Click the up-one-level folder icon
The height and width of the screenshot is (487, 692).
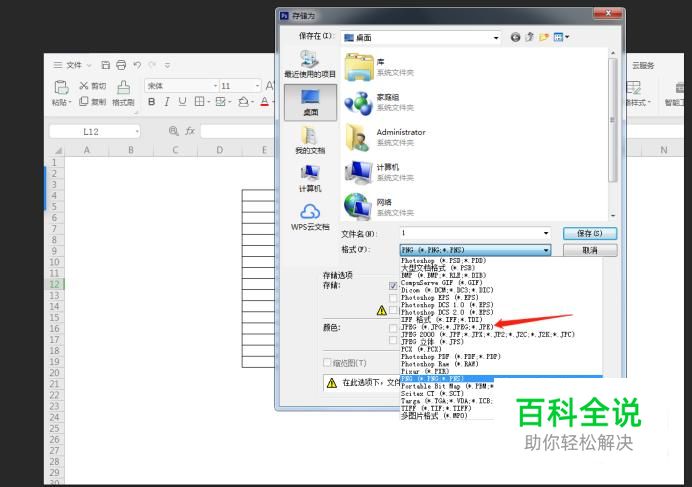tap(530, 38)
